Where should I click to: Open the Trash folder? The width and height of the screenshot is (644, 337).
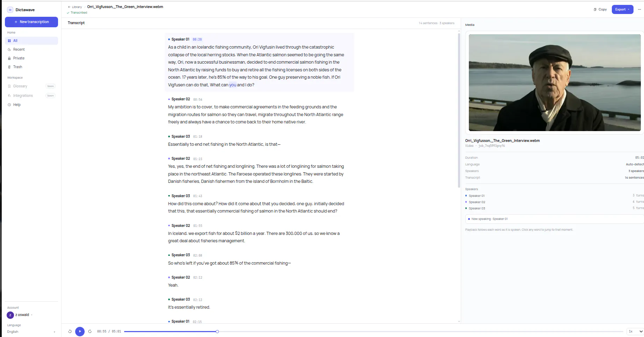[x=31, y=67]
